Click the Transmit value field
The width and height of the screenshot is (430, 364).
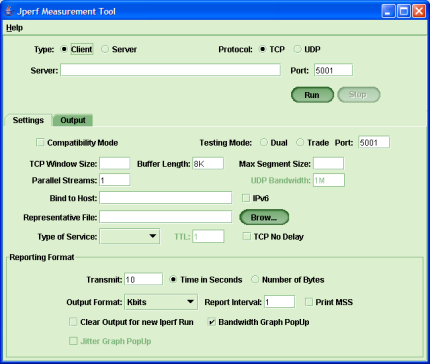pyautogui.click(x=144, y=279)
